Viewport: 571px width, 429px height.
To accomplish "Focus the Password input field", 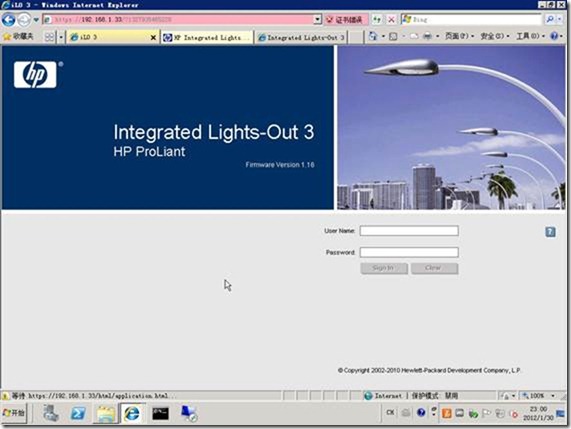I will 409,252.
